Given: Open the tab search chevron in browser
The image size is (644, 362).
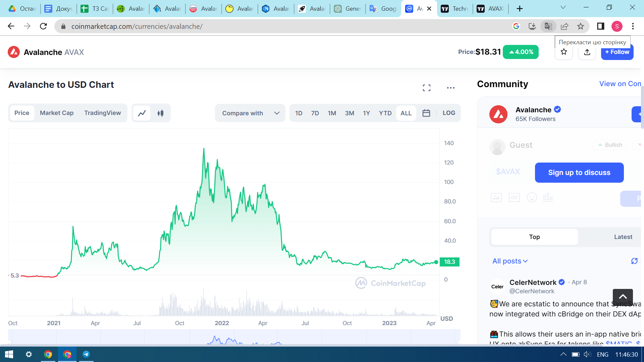Looking at the screenshot, I should (563, 7).
